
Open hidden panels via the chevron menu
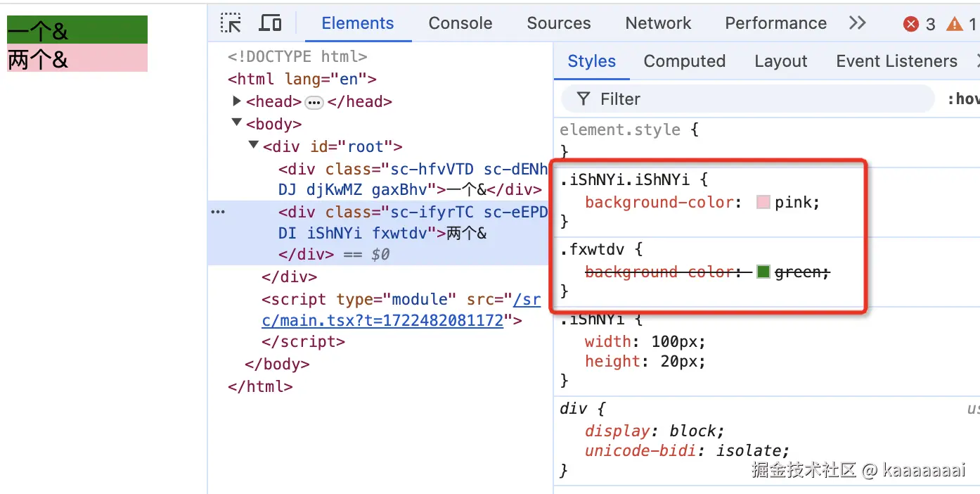coord(857,23)
